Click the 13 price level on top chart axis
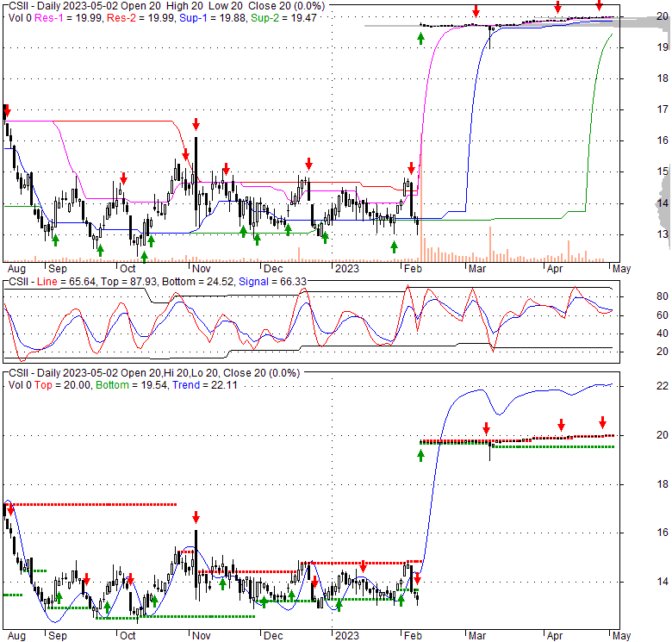This screenshot has width=672, height=642. pyautogui.click(x=663, y=234)
